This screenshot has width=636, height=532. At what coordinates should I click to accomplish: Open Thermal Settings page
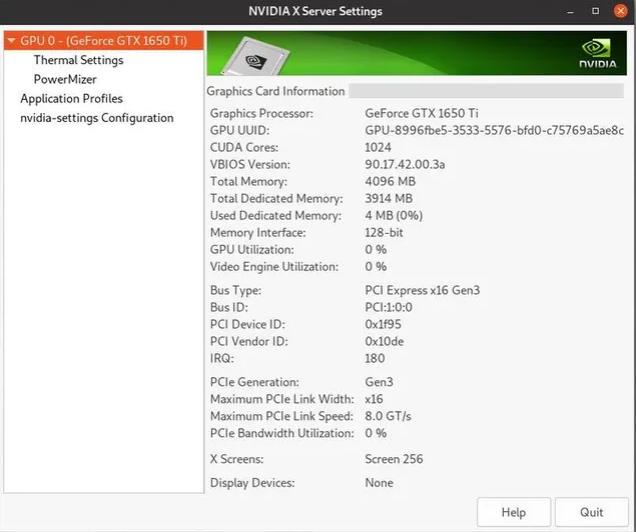tap(78, 60)
